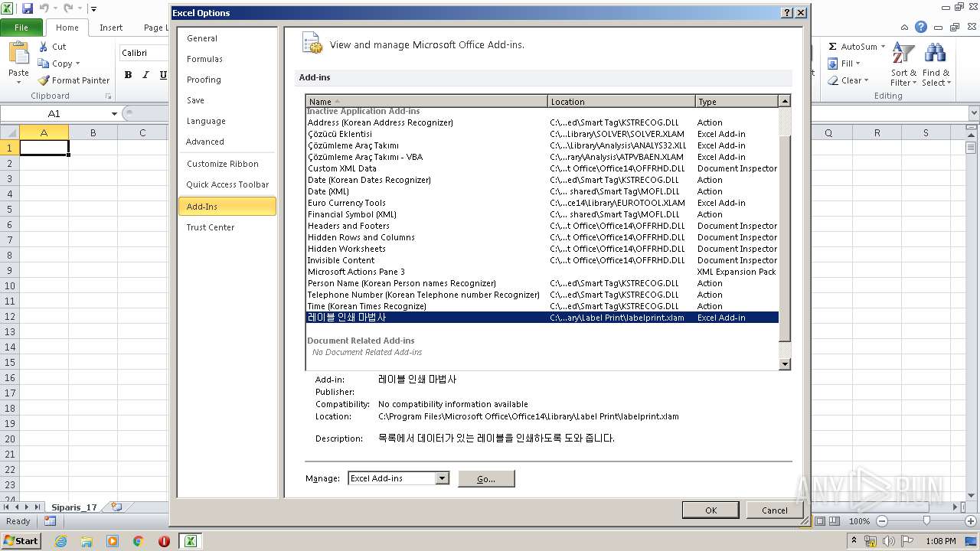Click the Zoom In plus button
The width and height of the screenshot is (980, 551).
[971, 521]
